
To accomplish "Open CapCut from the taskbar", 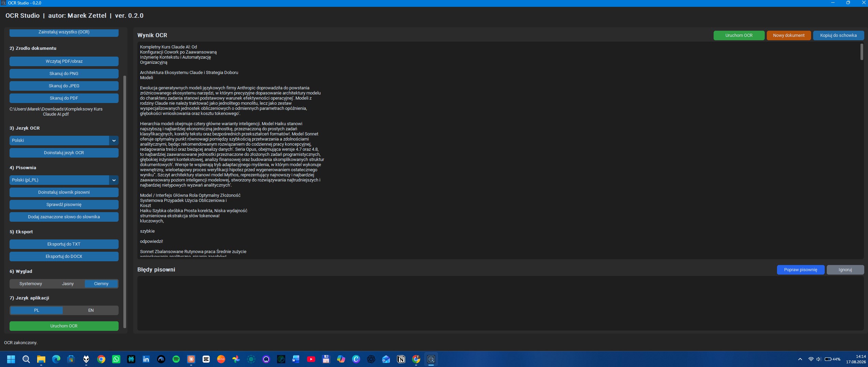I will [206, 359].
